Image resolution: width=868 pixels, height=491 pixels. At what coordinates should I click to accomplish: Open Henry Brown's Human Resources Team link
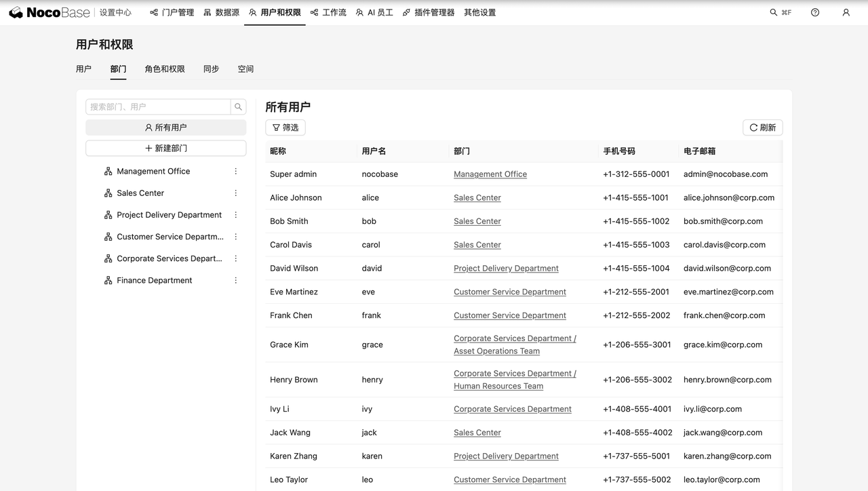(498, 387)
